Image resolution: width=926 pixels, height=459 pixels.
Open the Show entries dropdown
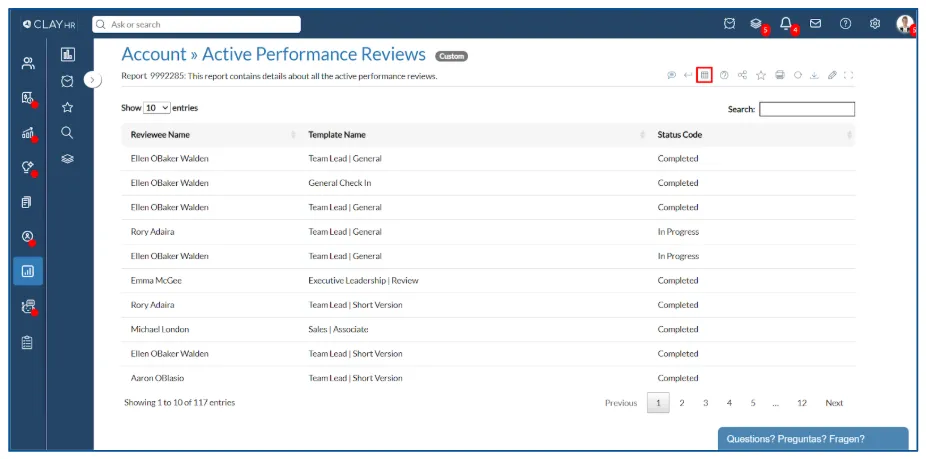(x=156, y=108)
